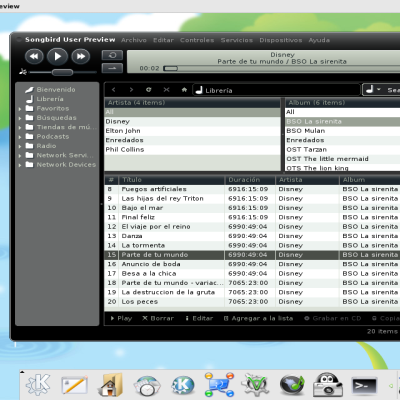The height and width of the screenshot is (400, 400).
Task: Click the Podcasts folder icon
Action: 30,136
